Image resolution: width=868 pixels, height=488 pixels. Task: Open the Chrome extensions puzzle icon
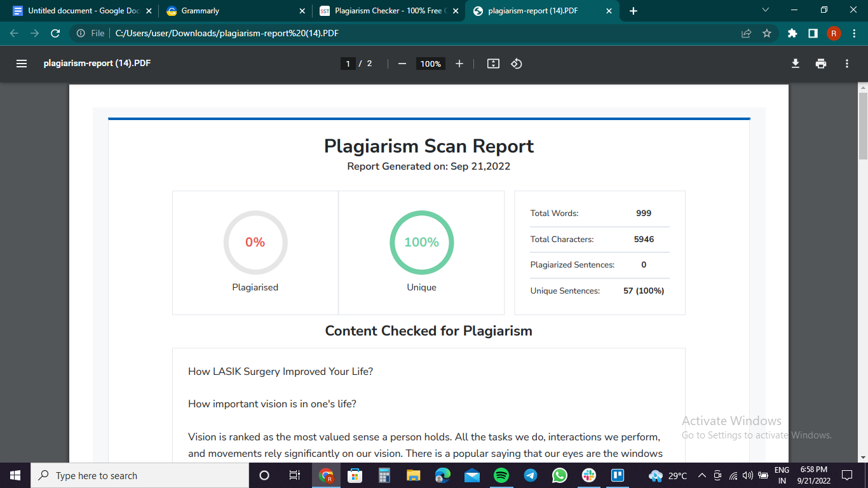tap(792, 33)
